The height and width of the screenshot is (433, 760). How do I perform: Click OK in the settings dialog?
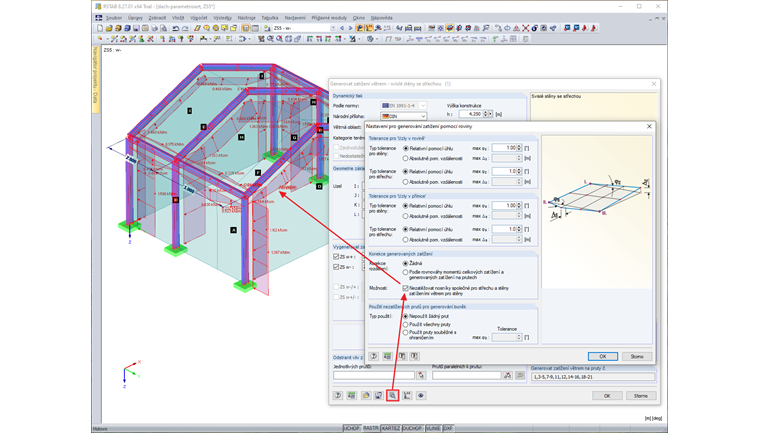click(602, 356)
